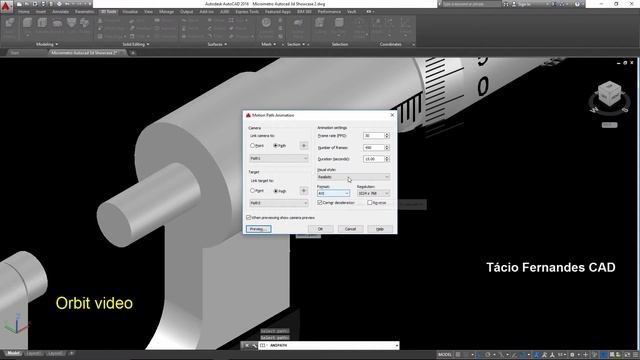Viewport: 640px width, 360px height.
Task: Expand the Surfaces panel arrow
Action: (225, 44)
